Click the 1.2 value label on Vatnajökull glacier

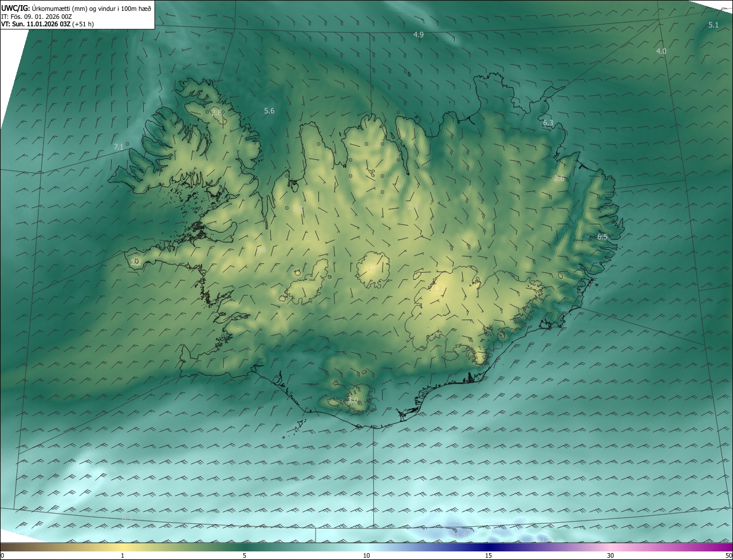click(x=436, y=289)
